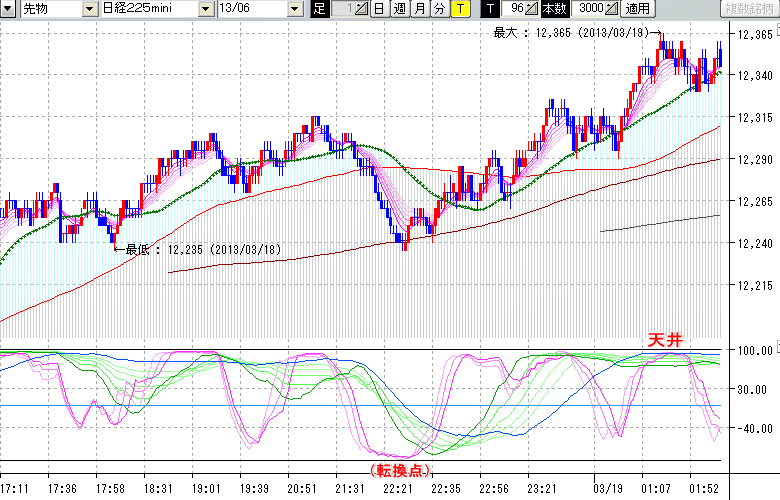Select the yellow T tick timeframe button

[459, 9]
